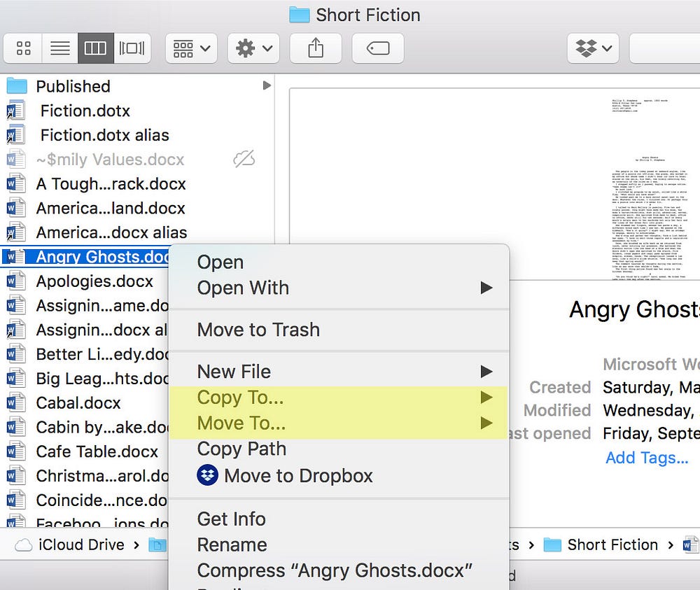Select Better Li...edy.docx file

click(85, 354)
